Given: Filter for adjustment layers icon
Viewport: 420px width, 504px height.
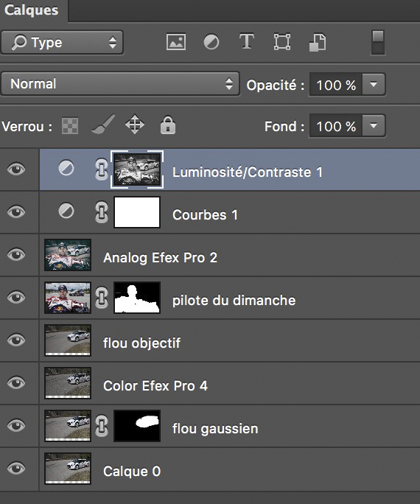Looking at the screenshot, I should coord(211,42).
